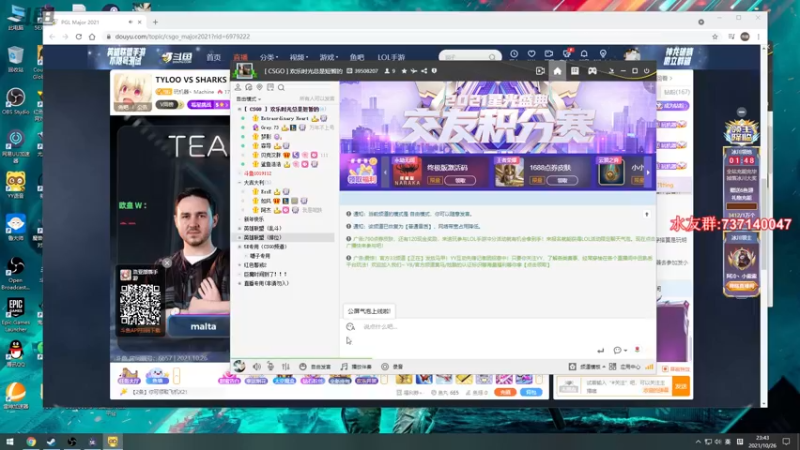Select the 新年快乐 channel

pos(254,219)
